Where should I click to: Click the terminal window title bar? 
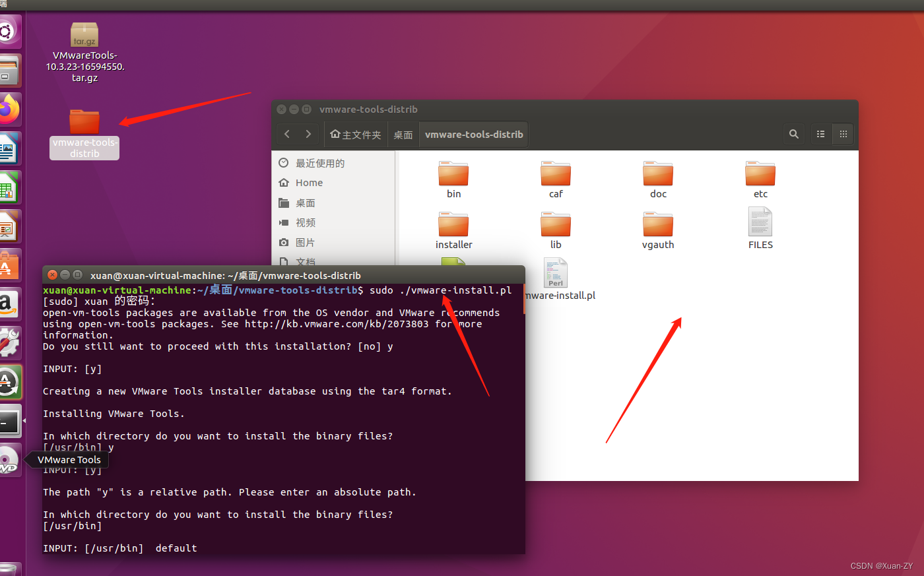point(284,275)
